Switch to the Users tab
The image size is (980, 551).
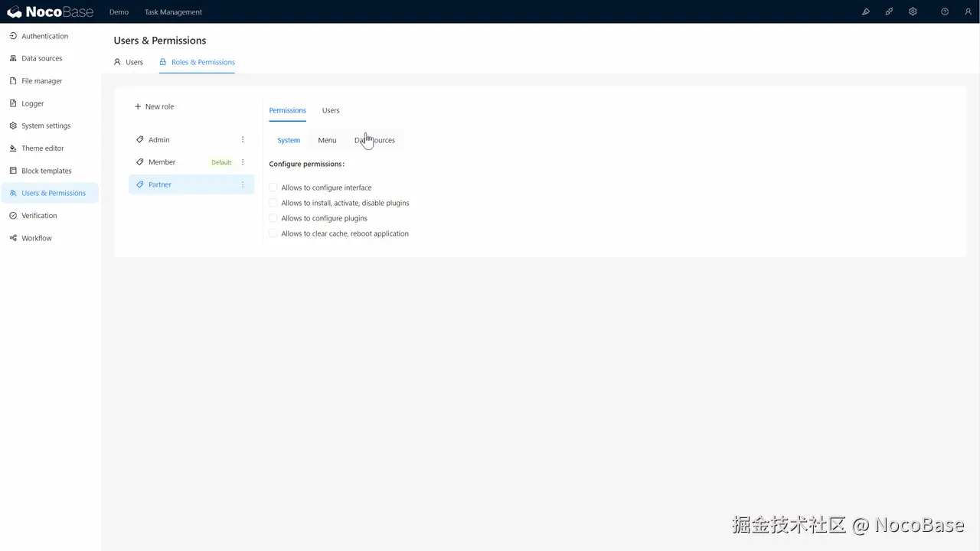330,110
